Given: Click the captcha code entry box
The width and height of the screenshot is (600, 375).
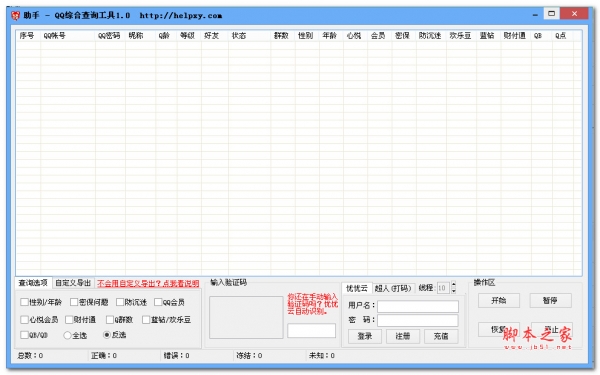Looking at the screenshot, I should [x=311, y=330].
